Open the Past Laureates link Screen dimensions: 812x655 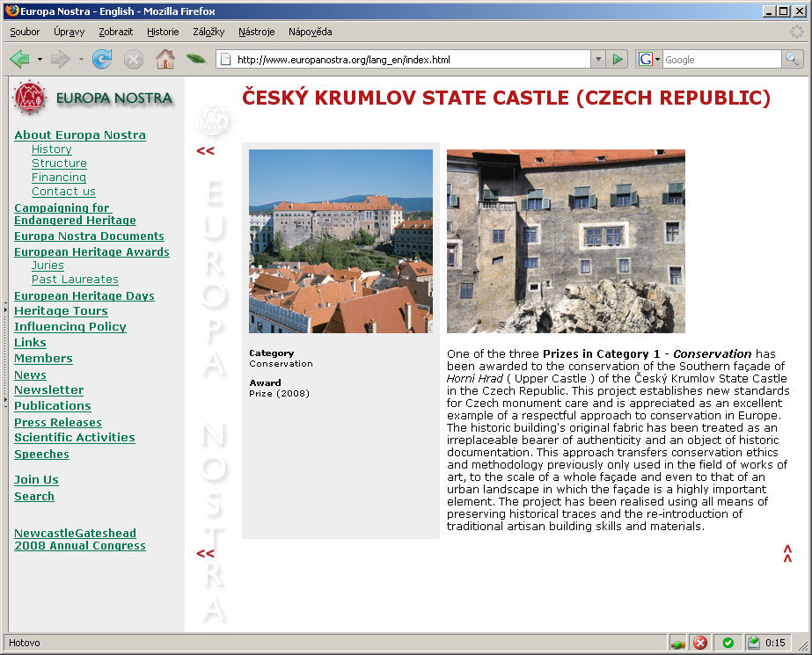point(75,280)
